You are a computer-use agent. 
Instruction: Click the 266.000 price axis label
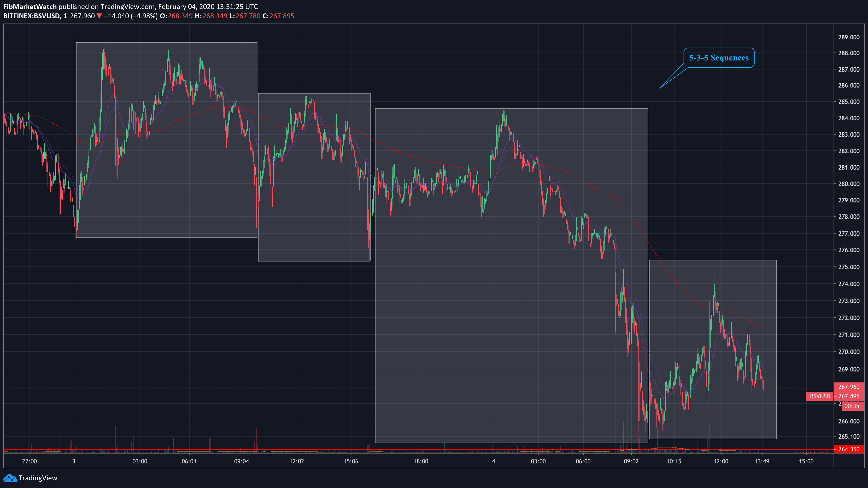[849, 421]
